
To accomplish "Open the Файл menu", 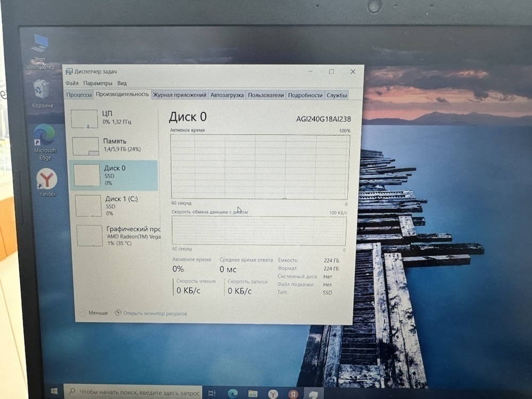I will 72,83.
